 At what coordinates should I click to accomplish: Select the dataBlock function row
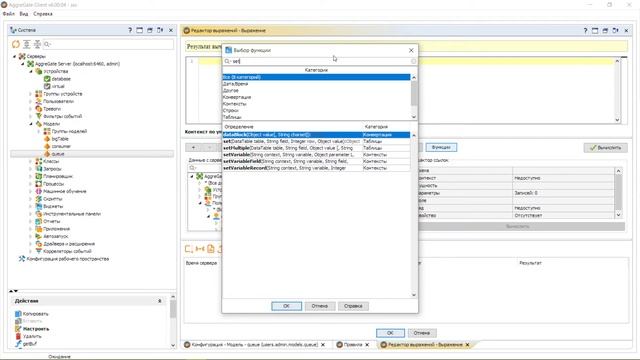pos(316,135)
